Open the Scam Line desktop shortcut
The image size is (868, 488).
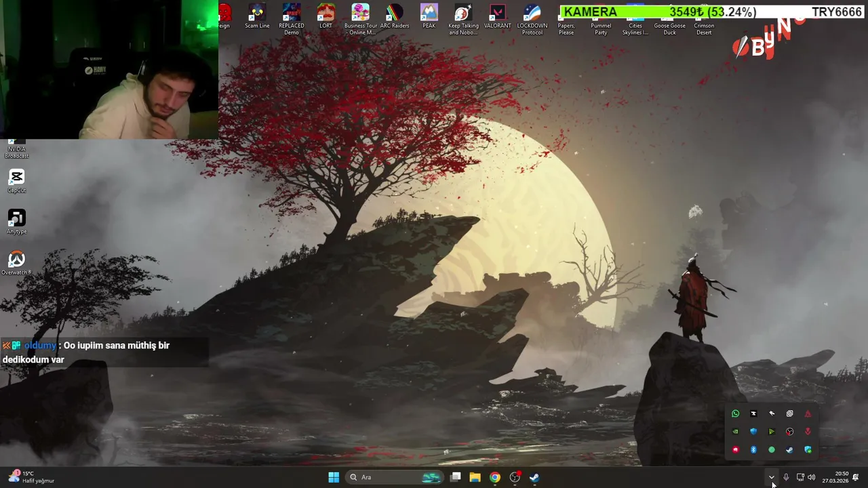click(x=257, y=16)
